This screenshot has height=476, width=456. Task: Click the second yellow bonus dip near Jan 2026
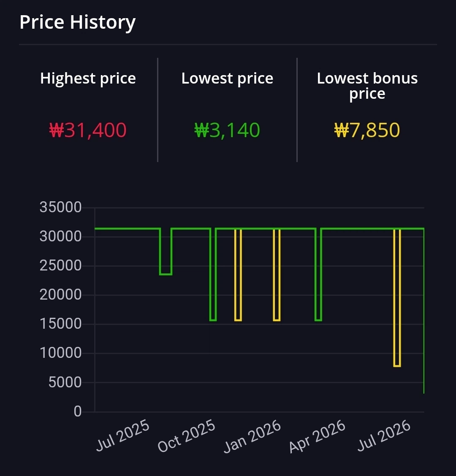click(x=277, y=320)
